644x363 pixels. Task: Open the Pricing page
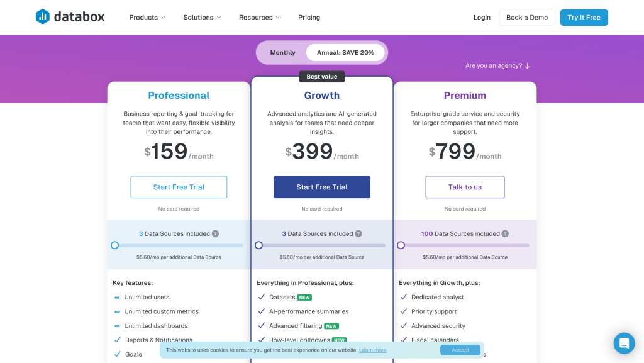coord(309,18)
